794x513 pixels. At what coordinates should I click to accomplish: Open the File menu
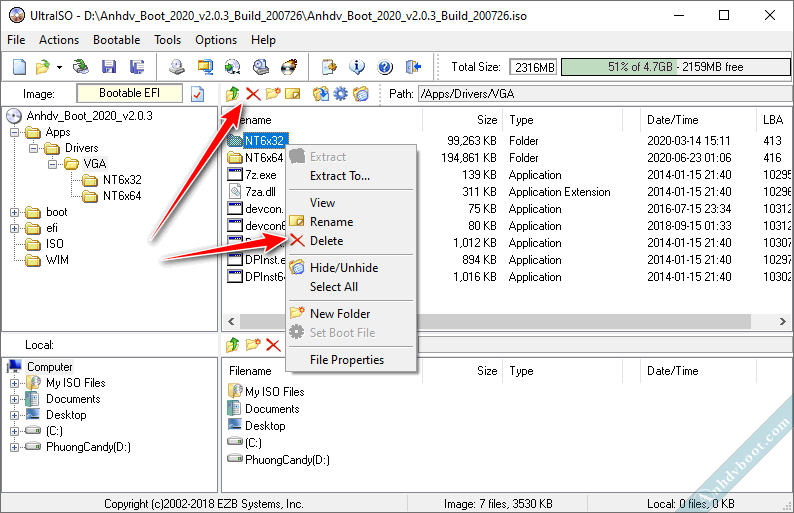click(16, 40)
